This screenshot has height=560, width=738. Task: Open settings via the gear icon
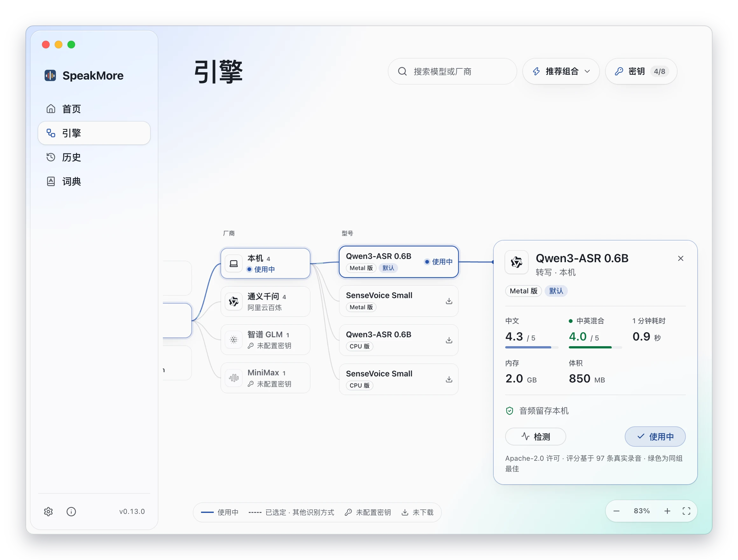tap(48, 511)
